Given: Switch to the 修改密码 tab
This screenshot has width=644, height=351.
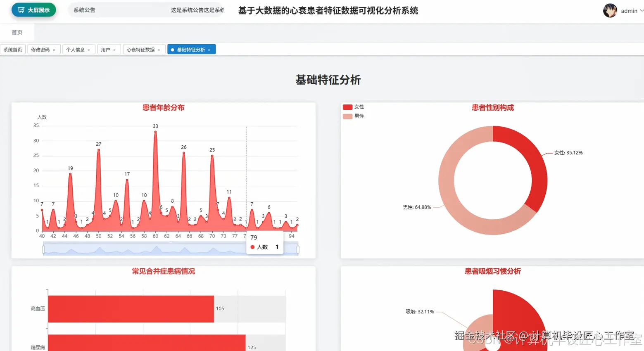Looking at the screenshot, I should 40,49.
